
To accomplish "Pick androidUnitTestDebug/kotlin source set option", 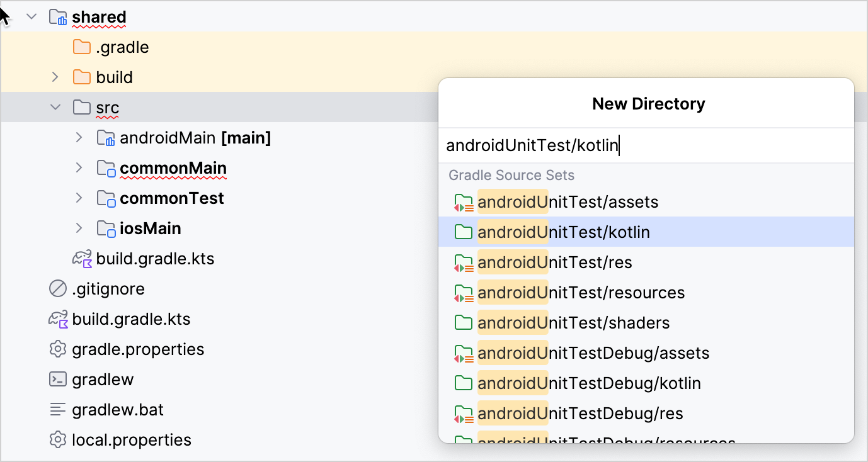I will point(589,383).
